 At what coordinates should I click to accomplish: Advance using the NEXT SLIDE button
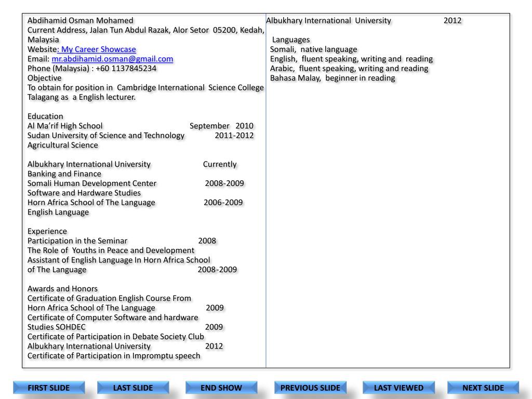click(483, 388)
